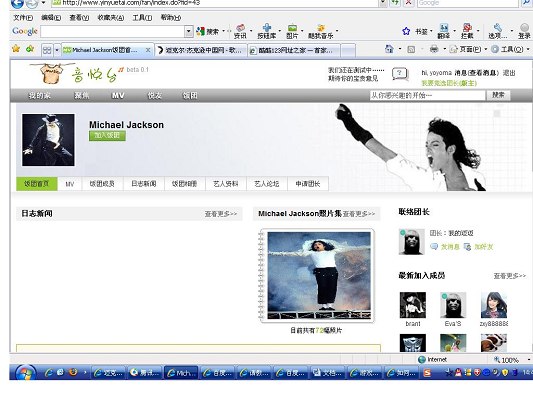Click the 图片 images toolbar icon
This screenshot has height=400, width=533.
292,31
